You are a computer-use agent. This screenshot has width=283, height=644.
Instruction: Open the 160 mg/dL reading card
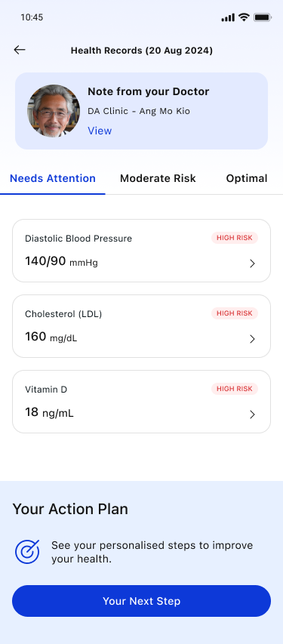coord(141,326)
